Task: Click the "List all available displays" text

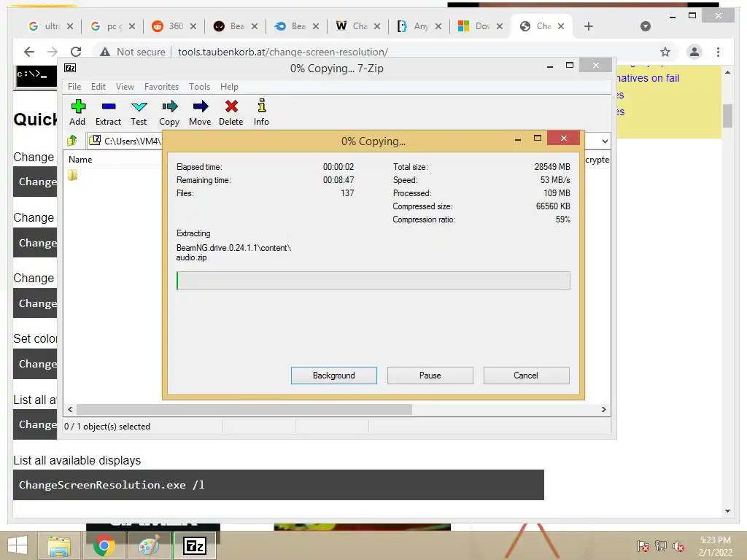Action: click(x=77, y=460)
